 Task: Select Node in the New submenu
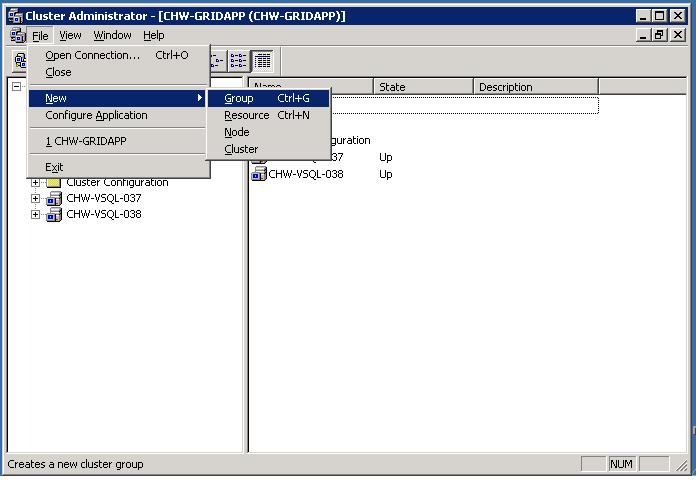[269, 132]
